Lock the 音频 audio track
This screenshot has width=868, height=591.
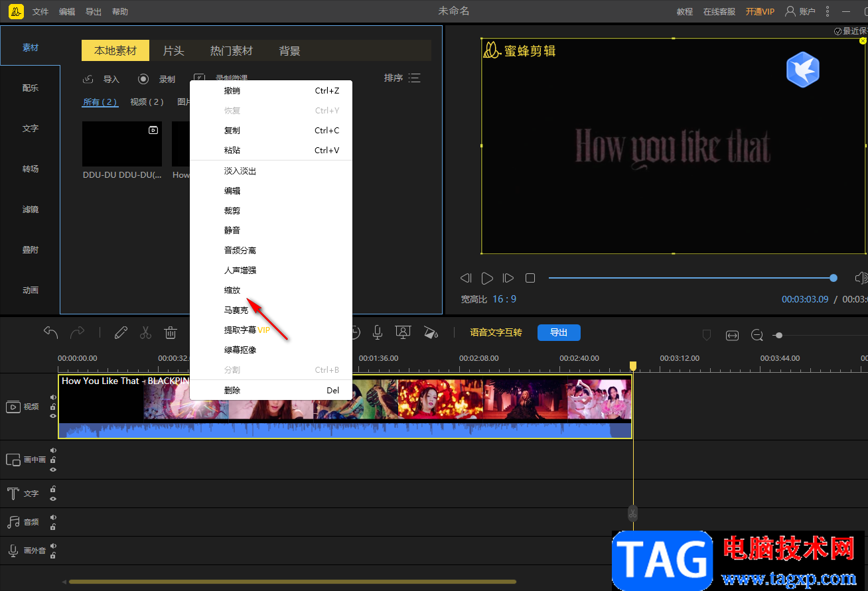pyautogui.click(x=53, y=527)
